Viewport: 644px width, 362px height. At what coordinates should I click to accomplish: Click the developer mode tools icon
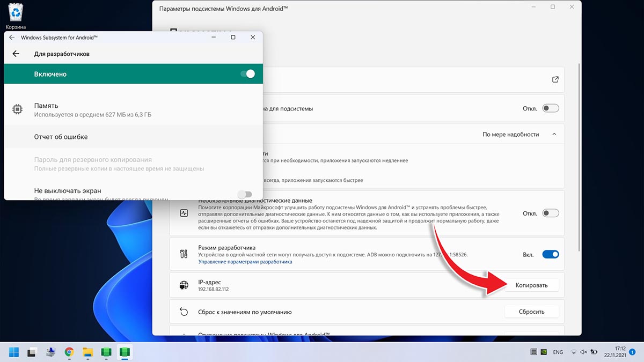(x=184, y=254)
